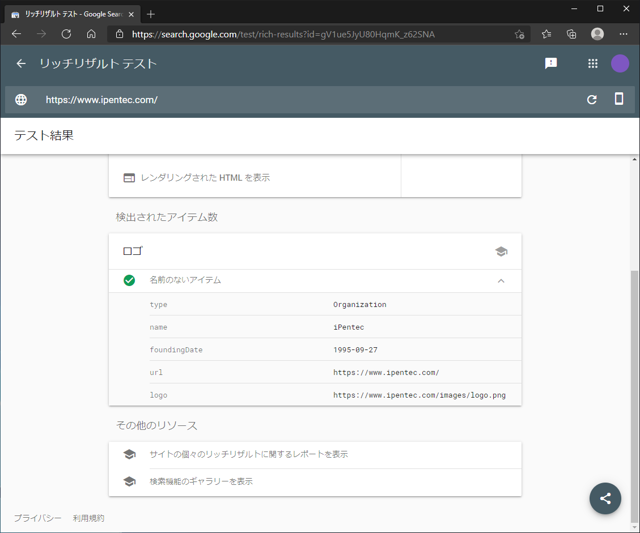
Task: Open a new browser tab
Action: [151, 14]
